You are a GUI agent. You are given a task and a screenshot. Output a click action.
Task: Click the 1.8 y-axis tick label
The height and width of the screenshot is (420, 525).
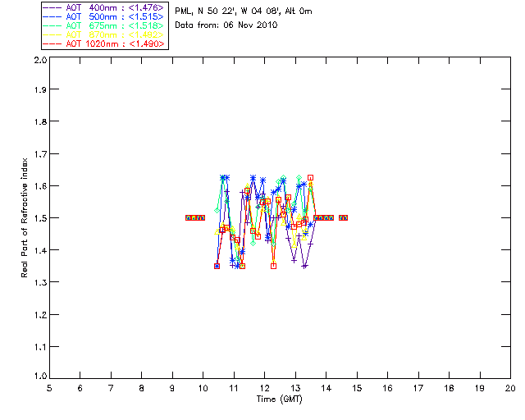40,121
